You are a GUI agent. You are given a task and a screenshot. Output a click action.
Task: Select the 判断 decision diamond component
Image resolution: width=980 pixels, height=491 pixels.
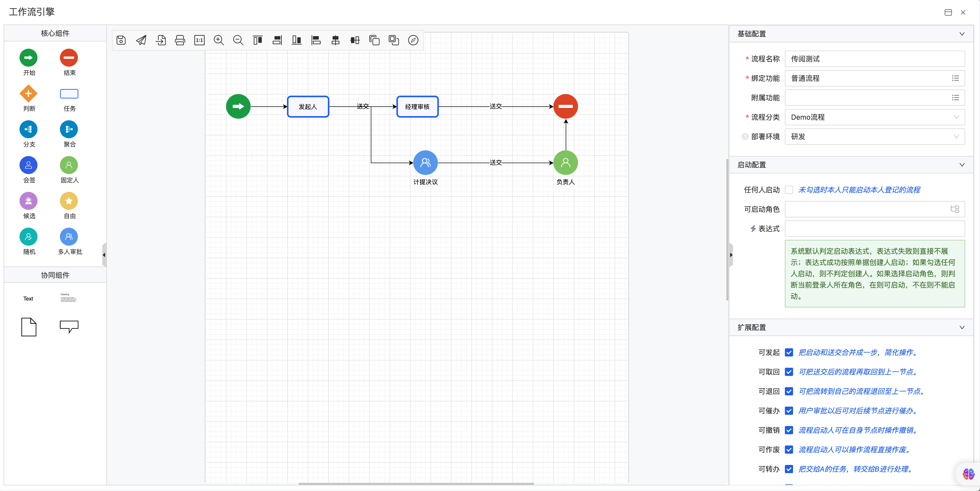coord(29,94)
